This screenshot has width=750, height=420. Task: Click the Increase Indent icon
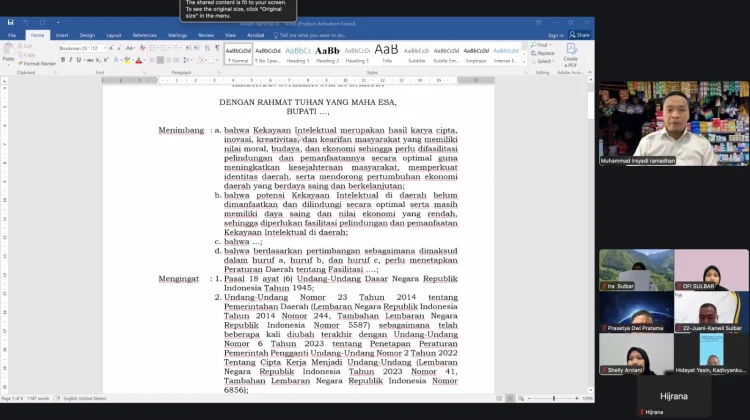pyautogui.click(x=197, y=48)
